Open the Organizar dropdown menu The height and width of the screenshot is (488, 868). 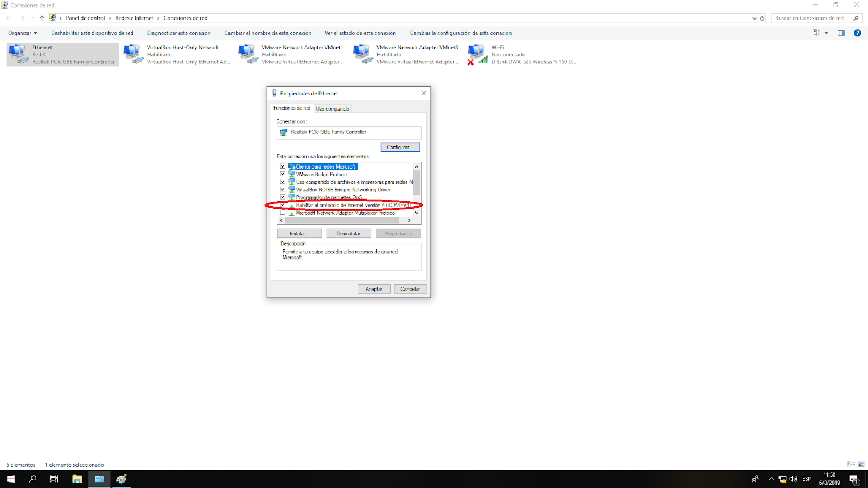coord(22,33)
